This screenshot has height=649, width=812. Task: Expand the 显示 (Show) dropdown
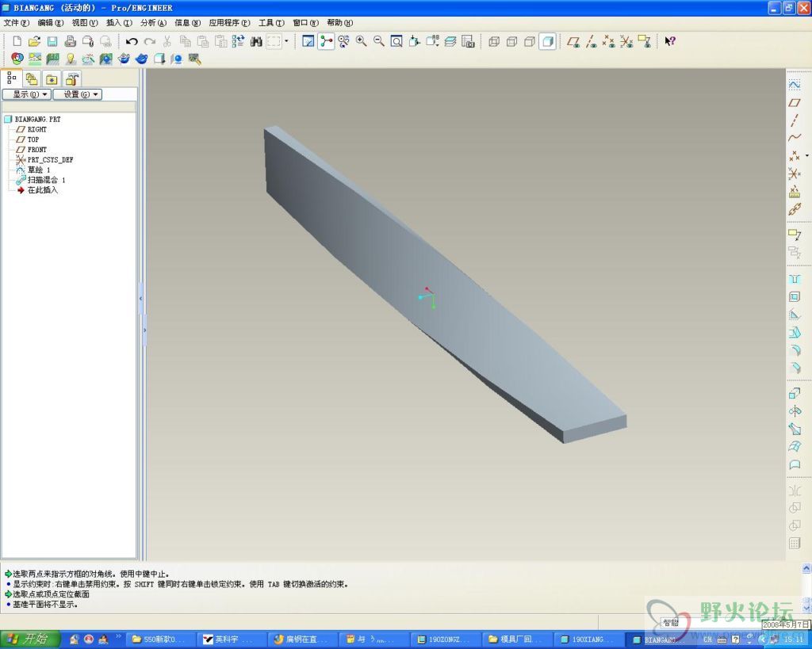pyautogui.click(x=27, y=94)
